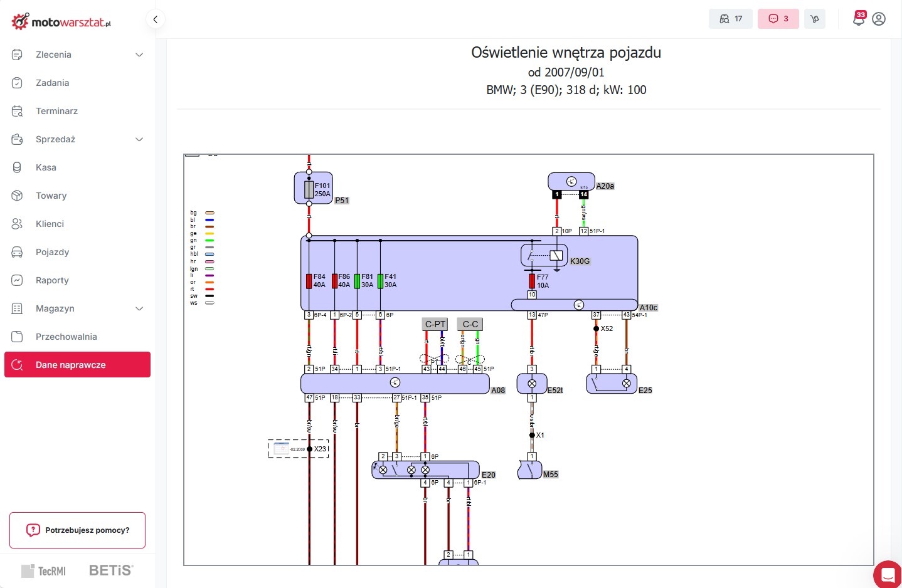The width and height of the screenshot is (902, 588).
Task: Click the Potrzebujesz pomocy? button
Action: coord(77,530)
